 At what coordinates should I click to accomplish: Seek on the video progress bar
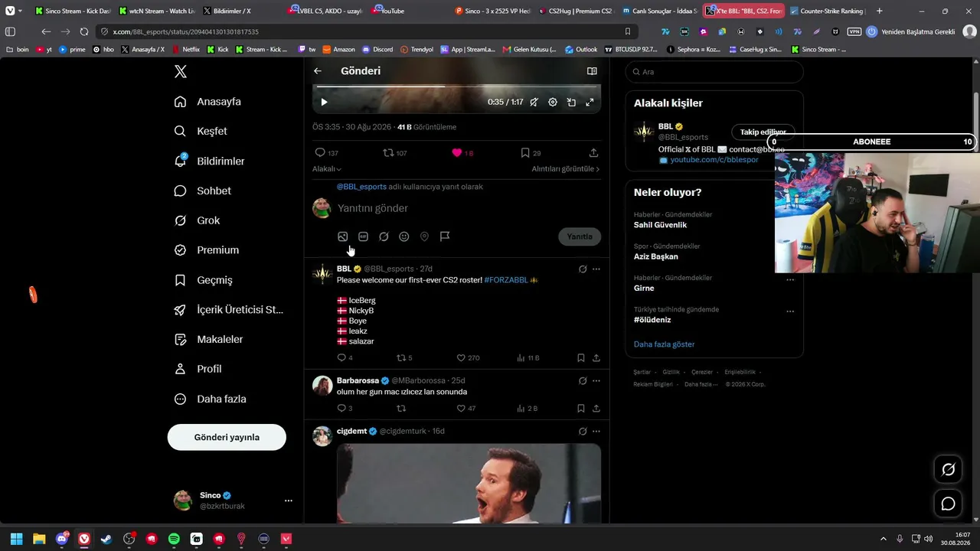456,86
